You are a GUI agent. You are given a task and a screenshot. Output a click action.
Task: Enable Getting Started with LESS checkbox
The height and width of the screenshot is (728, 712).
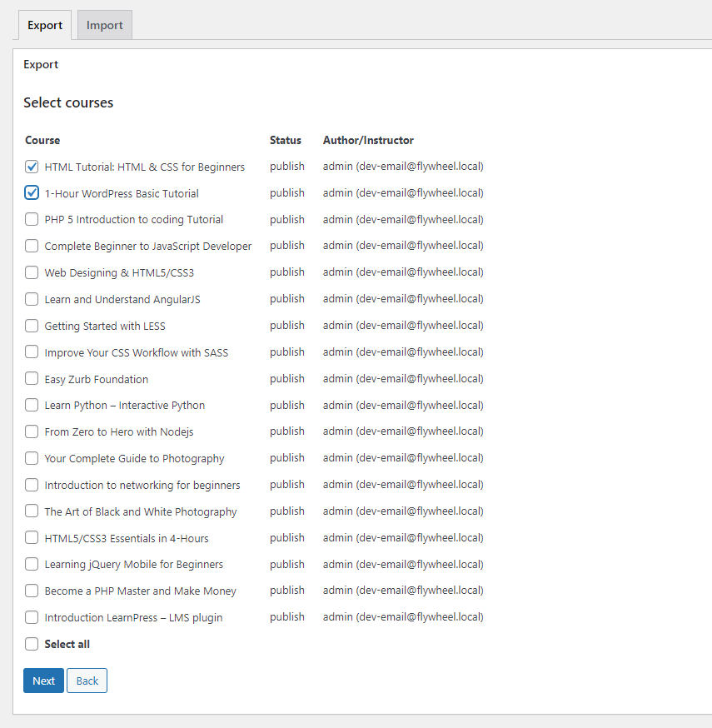32,326
